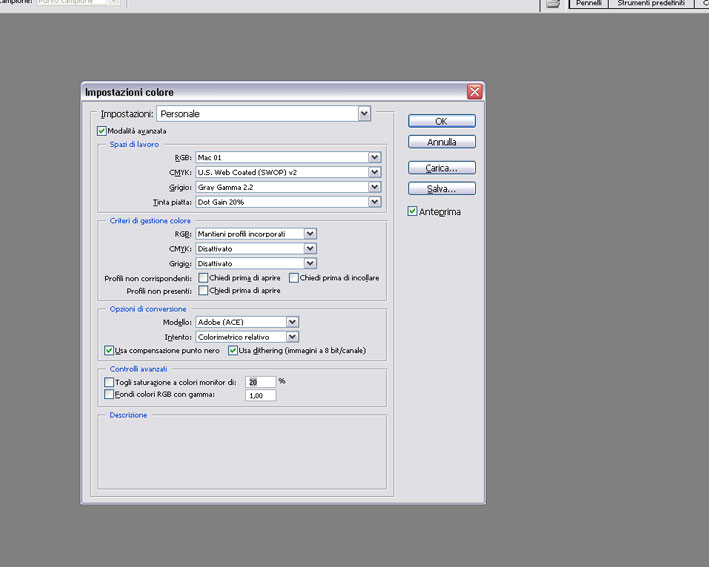The width and height of the screenshot is (709, 567).
Task: Click the gamma value field showing 1,00
Action: [x=261, y=396]
